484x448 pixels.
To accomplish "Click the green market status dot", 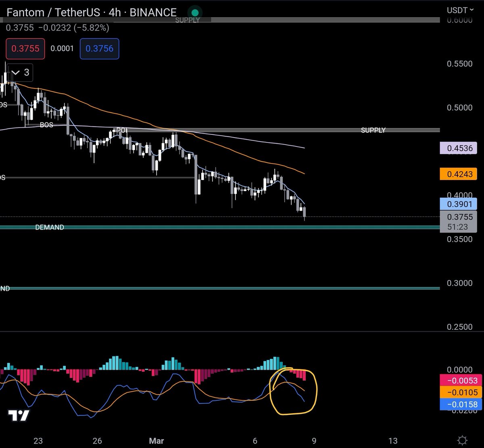I will pyautogui.click(x=195, y=13).
